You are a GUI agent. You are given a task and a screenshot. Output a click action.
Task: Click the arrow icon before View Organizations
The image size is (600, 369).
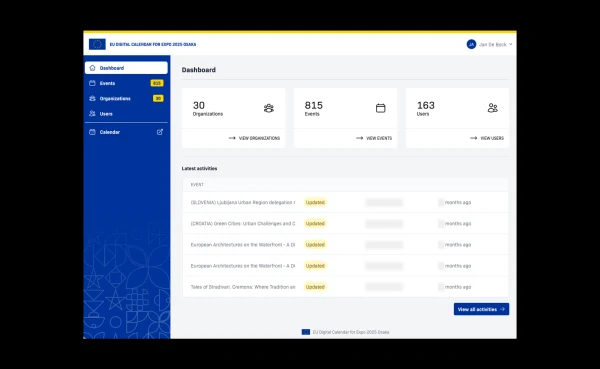click(232, 138)
